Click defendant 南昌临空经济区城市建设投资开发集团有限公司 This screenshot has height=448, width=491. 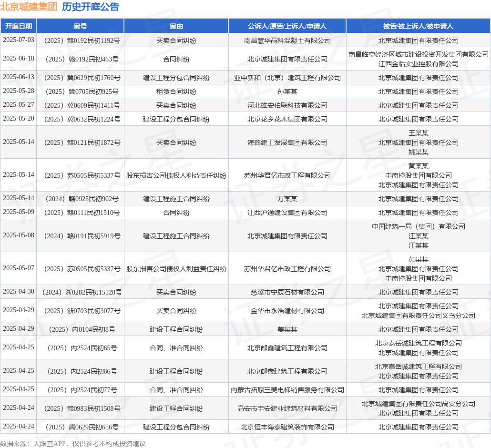point(419,54)
